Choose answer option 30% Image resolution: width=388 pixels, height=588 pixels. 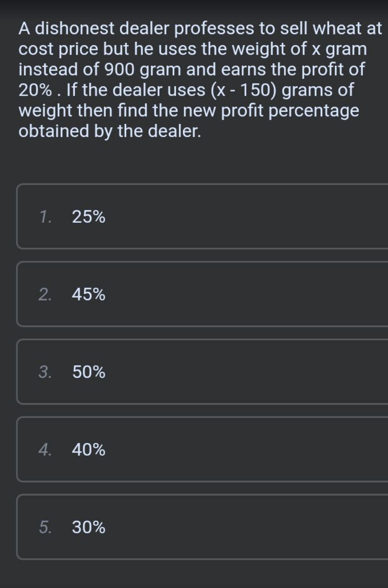point(202,527)
